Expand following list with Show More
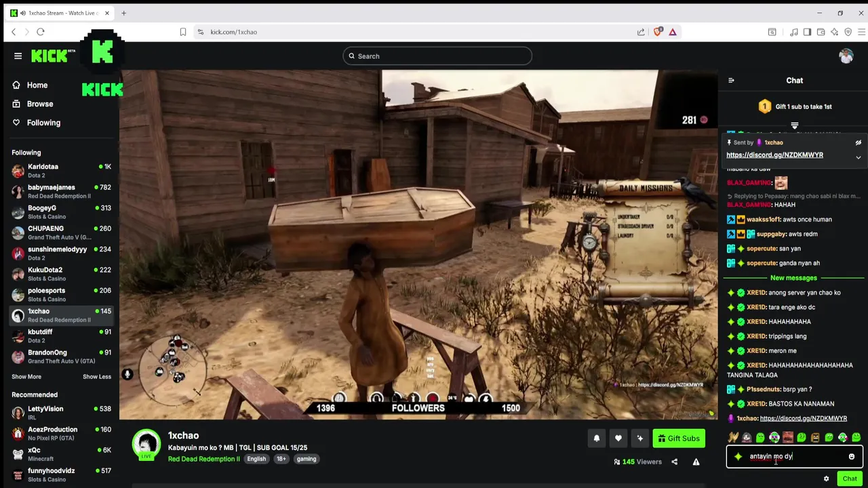The height and width of the screenshot is (488, 868). pyautogui.click(x=26, y=377)
